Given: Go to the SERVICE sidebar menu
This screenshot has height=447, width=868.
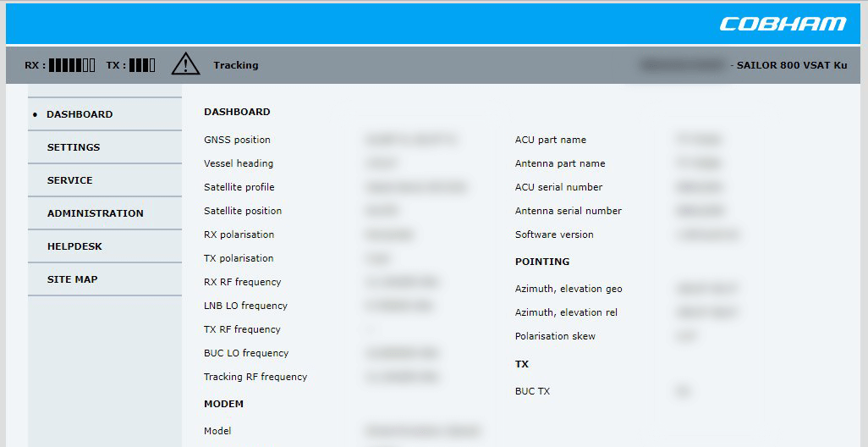Looking at the screenshot, I should coord(70,180).
